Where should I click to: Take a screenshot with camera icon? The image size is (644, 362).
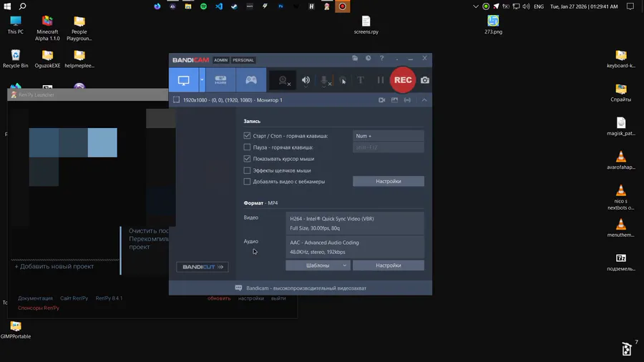424,80
